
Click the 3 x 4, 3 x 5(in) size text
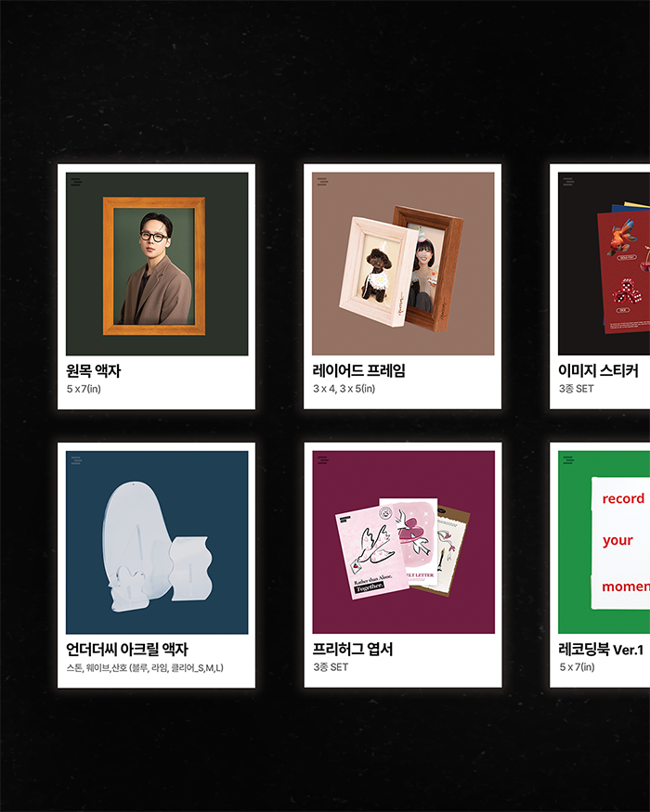344,389
